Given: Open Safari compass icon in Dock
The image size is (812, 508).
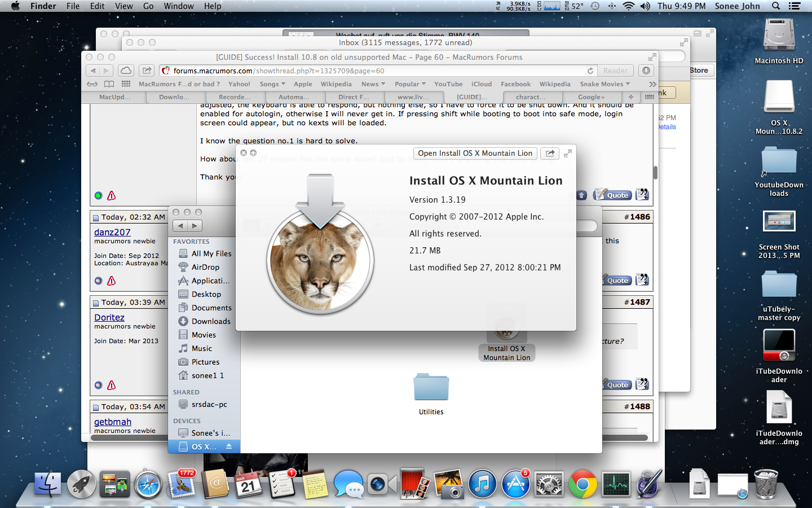Looking at the screenshot, I should (x=148, y=484).
